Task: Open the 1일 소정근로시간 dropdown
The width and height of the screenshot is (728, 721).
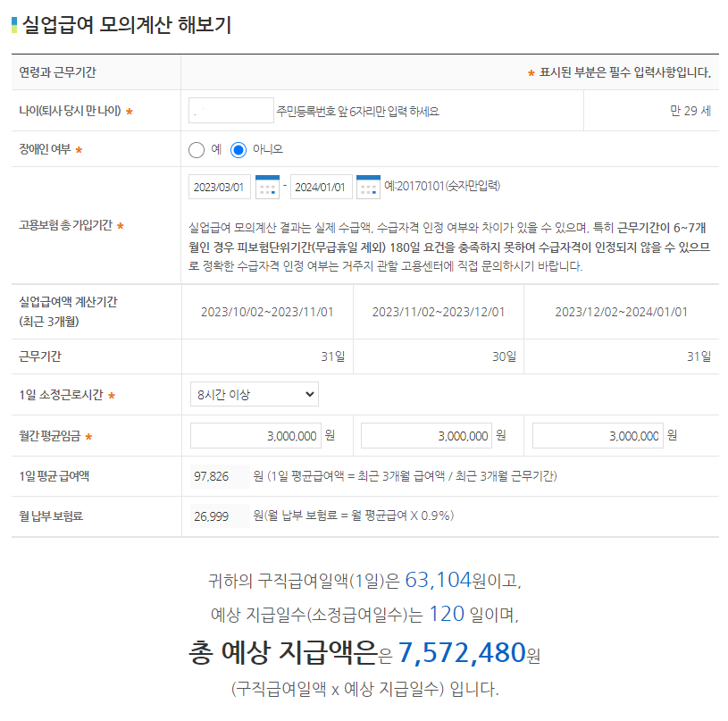Action: (x=255, y=394)
